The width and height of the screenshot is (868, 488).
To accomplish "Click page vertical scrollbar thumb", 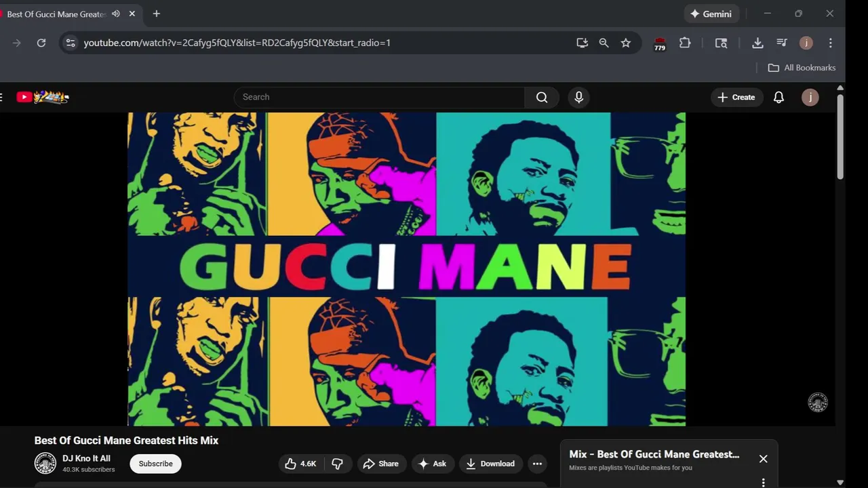I will pyautogui.click(x=840, y=137).
